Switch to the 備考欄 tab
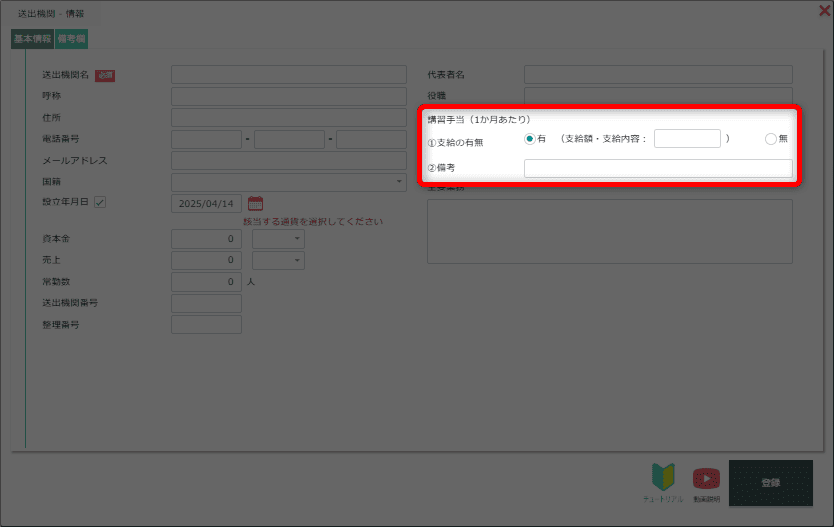The height and width of the screenshot is (527, 834). 71,39
